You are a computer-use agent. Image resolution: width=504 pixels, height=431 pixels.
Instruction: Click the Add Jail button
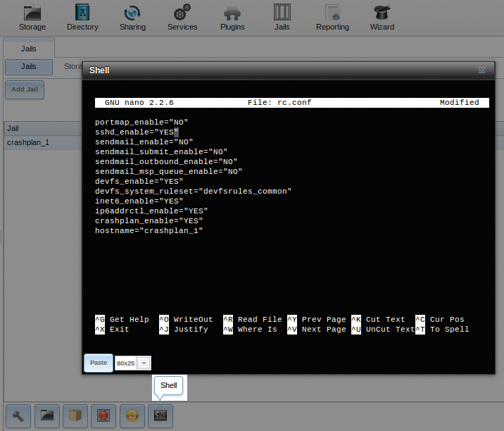pos(25,89)
